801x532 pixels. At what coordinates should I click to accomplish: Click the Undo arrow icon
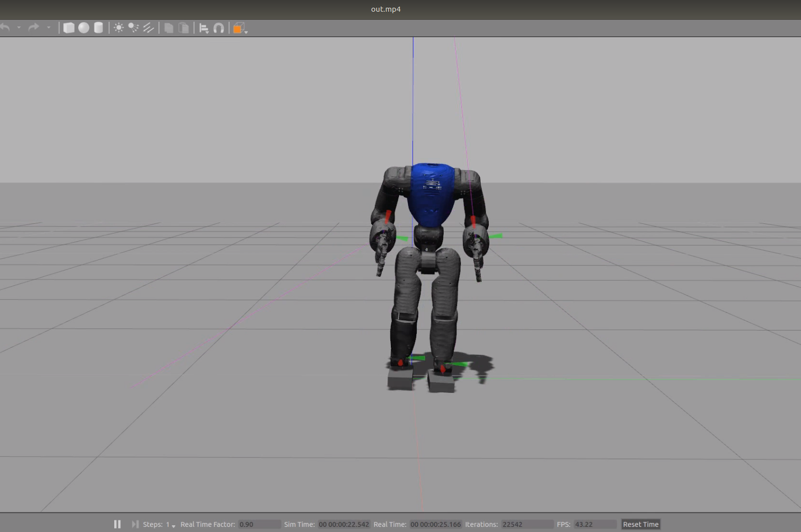pyautogui.click(x=5, y=27)
